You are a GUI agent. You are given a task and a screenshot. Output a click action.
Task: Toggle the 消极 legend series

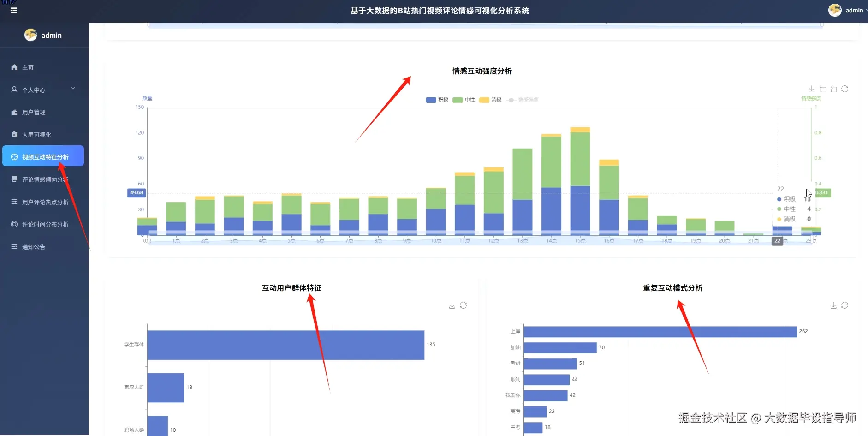pos(490,100)
